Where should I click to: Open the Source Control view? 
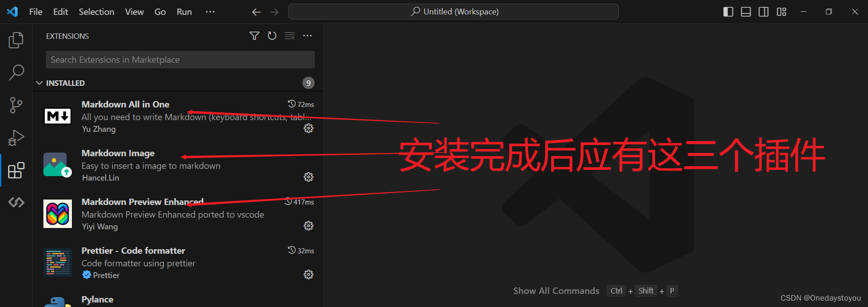[x=16, y=105]
